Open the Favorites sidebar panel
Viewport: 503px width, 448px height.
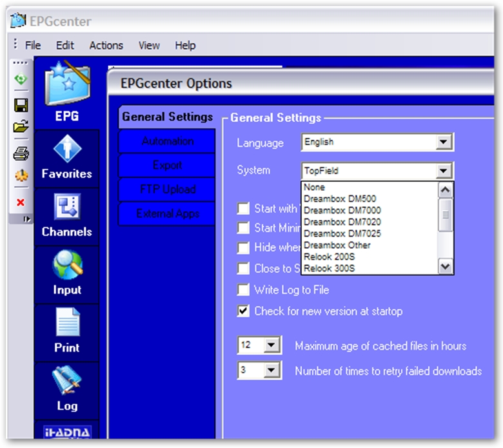click(67, 158)
